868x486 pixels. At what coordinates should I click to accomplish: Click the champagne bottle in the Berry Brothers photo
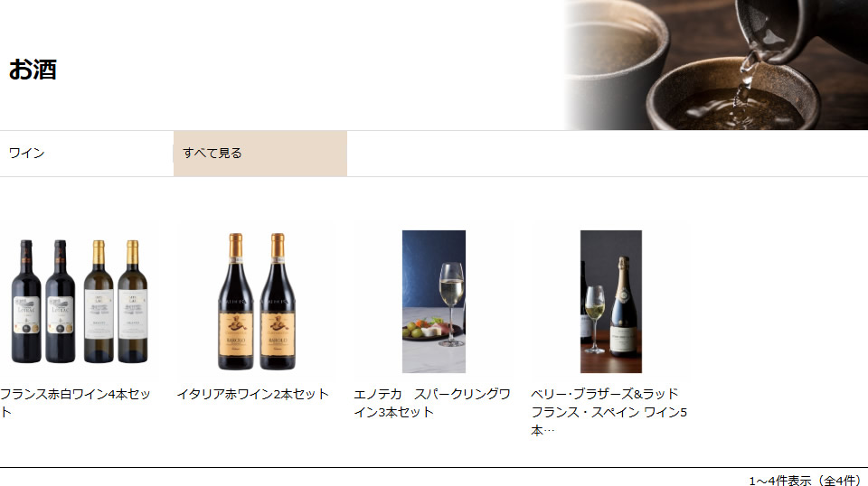pyautogui.click(x=623, y=307)
